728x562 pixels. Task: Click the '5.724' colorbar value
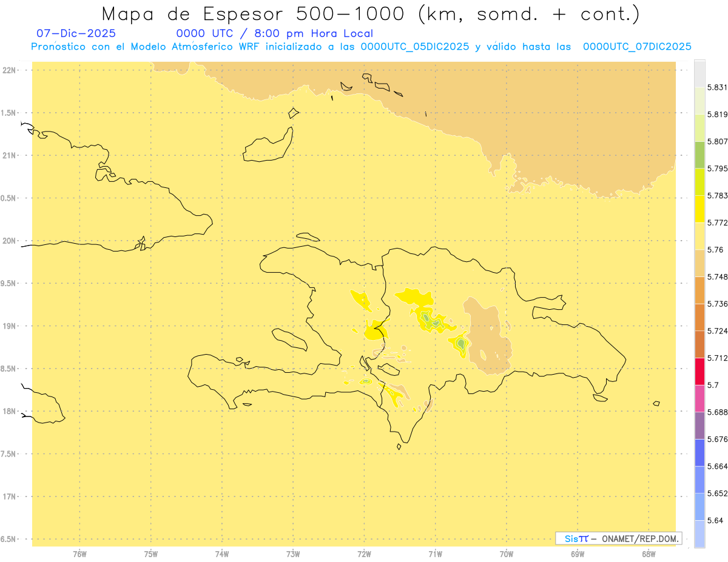pos(718,330)
